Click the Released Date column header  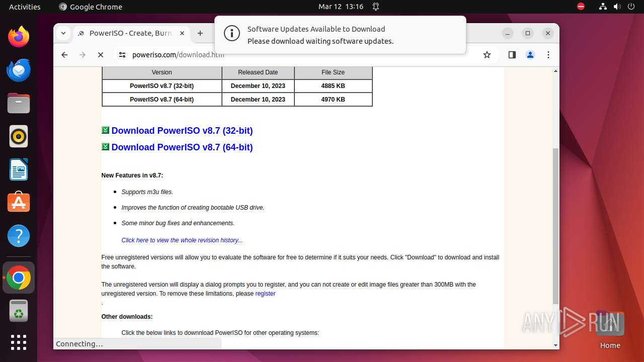pos(258,72)
